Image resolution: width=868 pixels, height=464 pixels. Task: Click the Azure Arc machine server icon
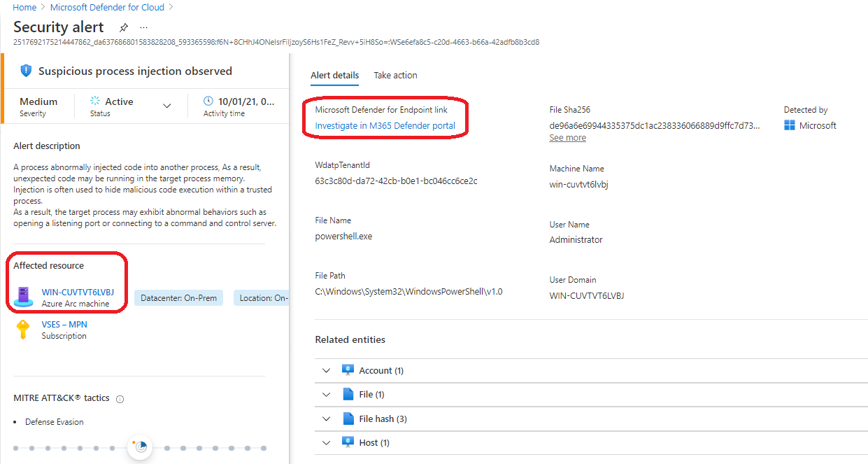pos(24,297)
